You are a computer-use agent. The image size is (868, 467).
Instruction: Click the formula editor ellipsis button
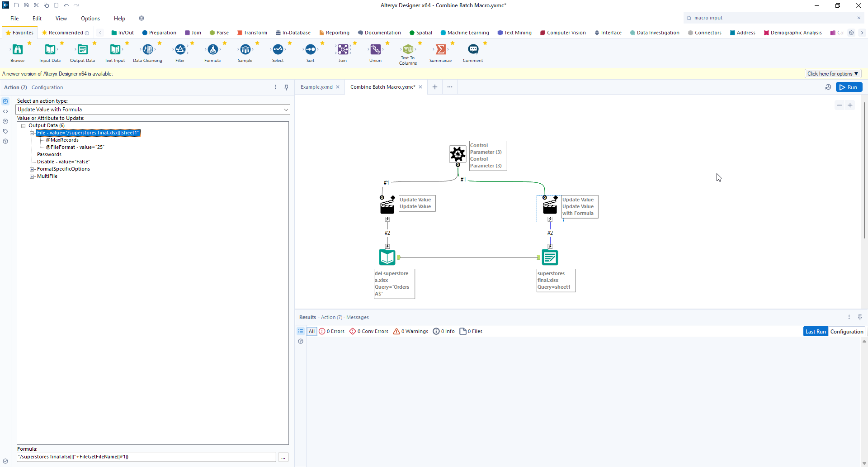click(x=283, y=457)
